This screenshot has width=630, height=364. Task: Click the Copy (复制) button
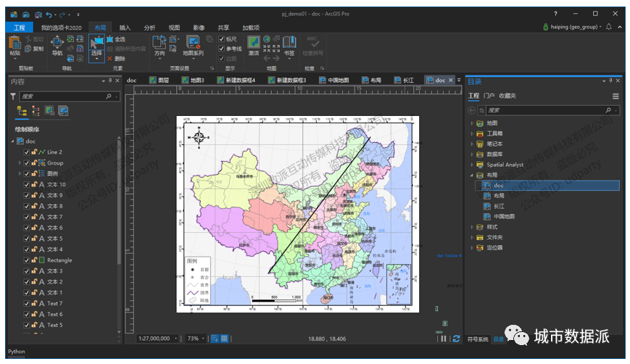point(34,49)
